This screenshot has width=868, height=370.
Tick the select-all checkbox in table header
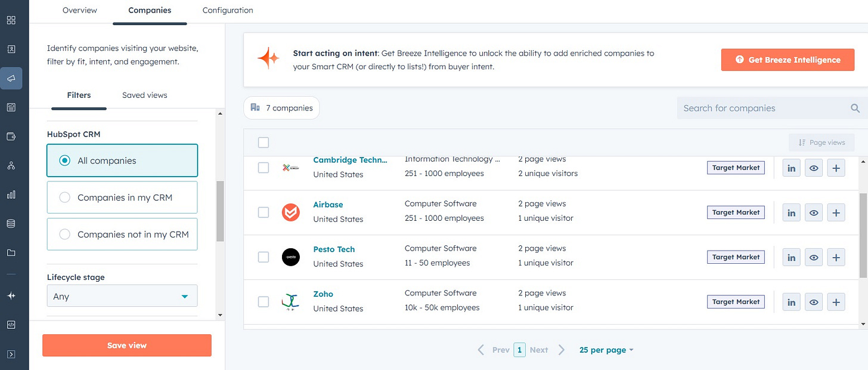[263, 142]
